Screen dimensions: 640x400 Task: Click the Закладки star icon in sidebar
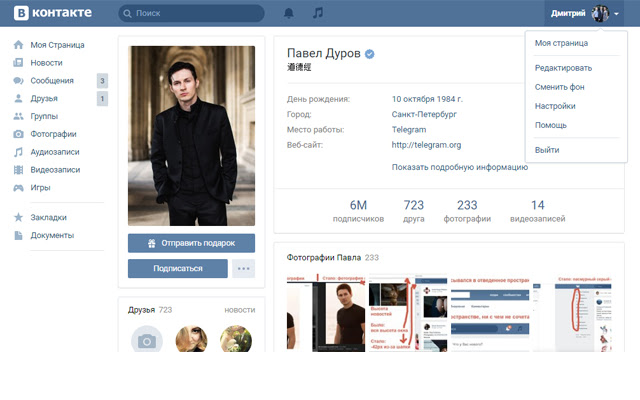coord(18,217)
